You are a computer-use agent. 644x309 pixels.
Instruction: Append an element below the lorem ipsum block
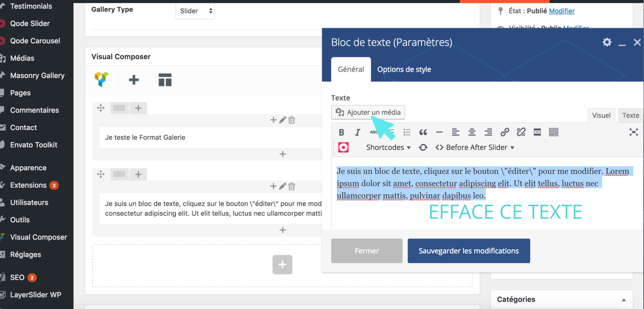coord(283,230)
